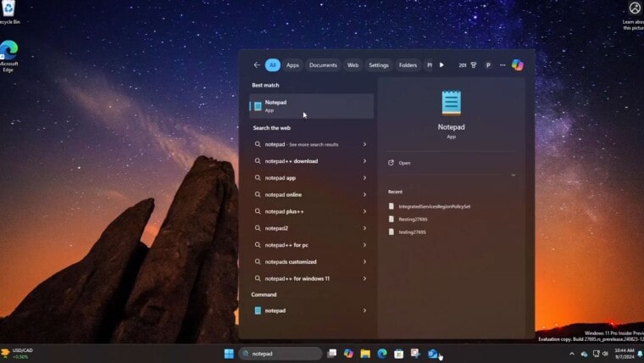Click the P account avatar
Screen dimensions: 644x363
pyautogui.click(x=488, y=65)
